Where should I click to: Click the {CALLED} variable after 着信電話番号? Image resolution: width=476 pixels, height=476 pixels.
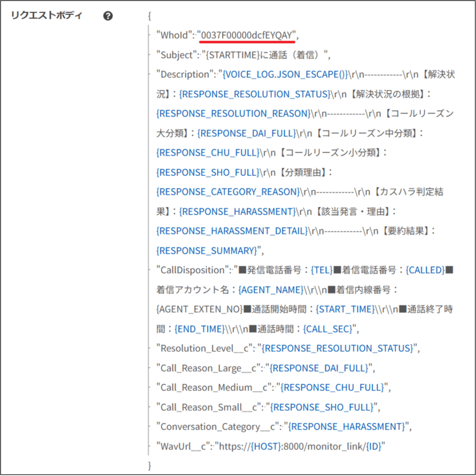click(425, 270)
